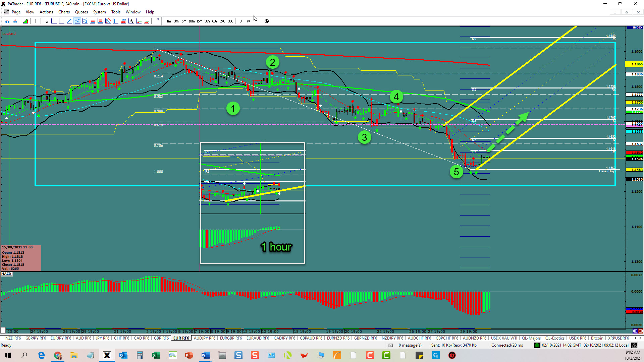Open Microsoft Edge from taskbar
The width and height of the screenshot is (644, 362).
(41, 355)
